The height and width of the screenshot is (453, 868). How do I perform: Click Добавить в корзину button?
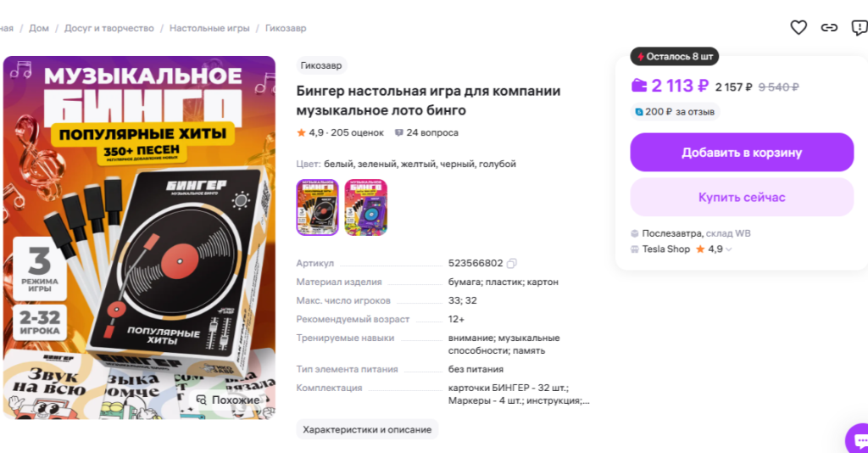742,153
